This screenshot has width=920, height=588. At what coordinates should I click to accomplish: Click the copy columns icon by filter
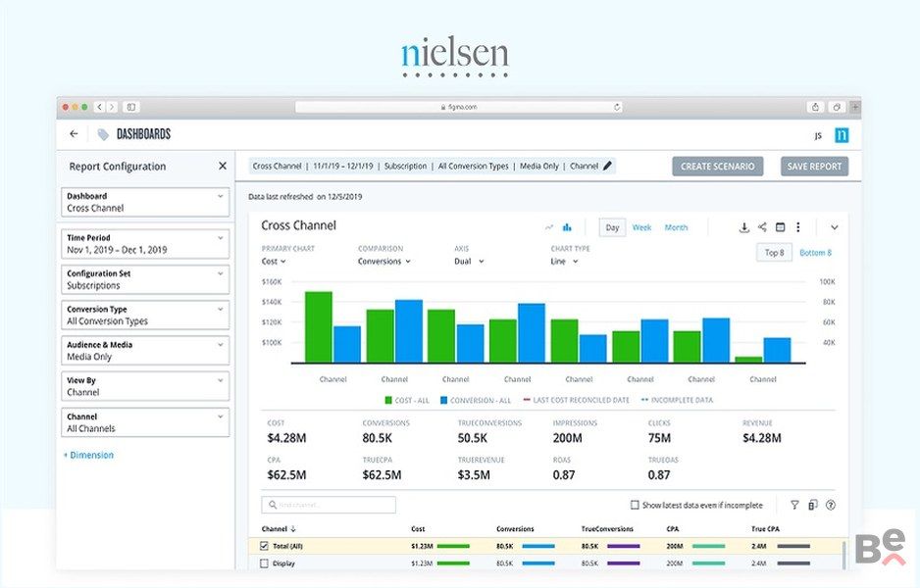[813, 505]
